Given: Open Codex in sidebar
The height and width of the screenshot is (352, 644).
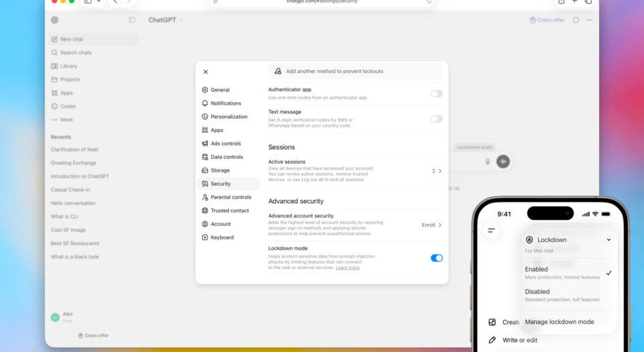Looking at the screenshot, I should point(94,106).
